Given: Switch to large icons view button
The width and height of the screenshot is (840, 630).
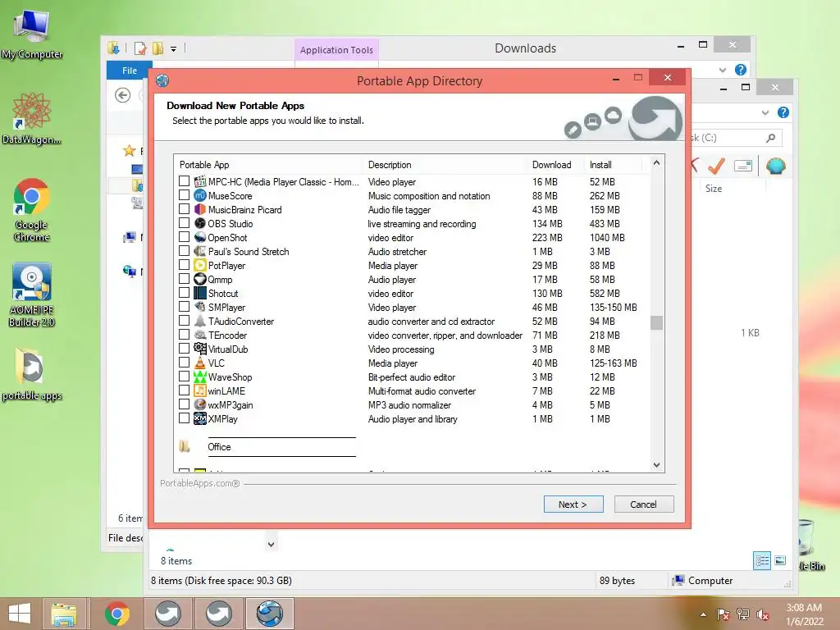Looking at the screenshot, I should (780, 560).
